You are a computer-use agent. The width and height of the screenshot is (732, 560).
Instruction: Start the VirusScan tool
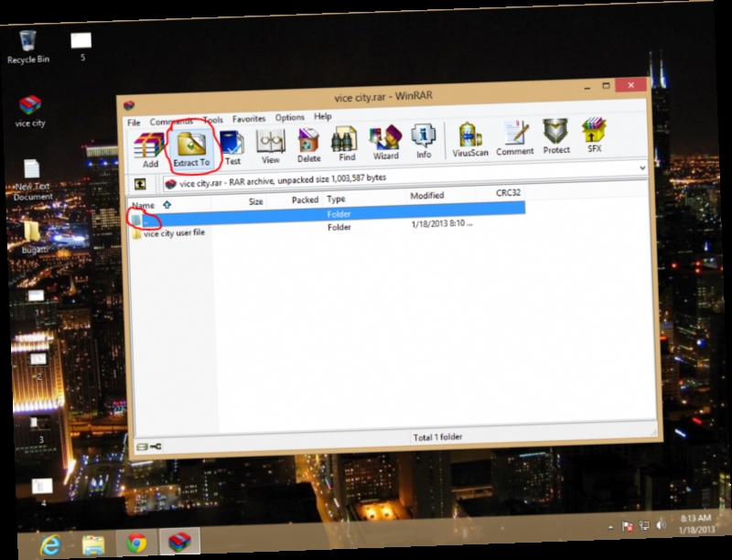tap(469, 140)
